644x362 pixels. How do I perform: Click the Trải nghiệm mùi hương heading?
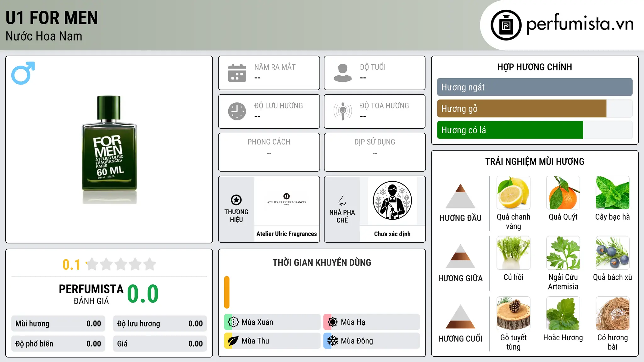(535, 162)
